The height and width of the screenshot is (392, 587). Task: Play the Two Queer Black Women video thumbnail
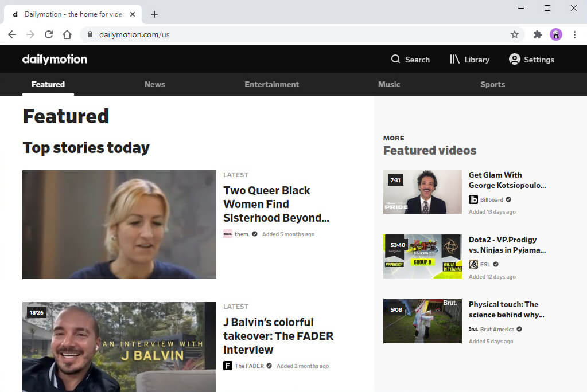click(x=119, y=225)
